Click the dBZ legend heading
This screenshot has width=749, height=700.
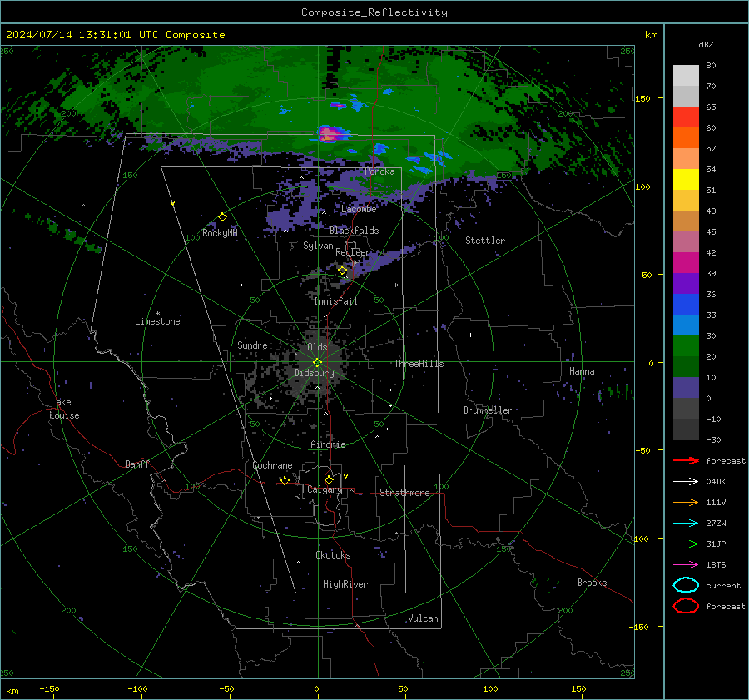pos(706,44)
